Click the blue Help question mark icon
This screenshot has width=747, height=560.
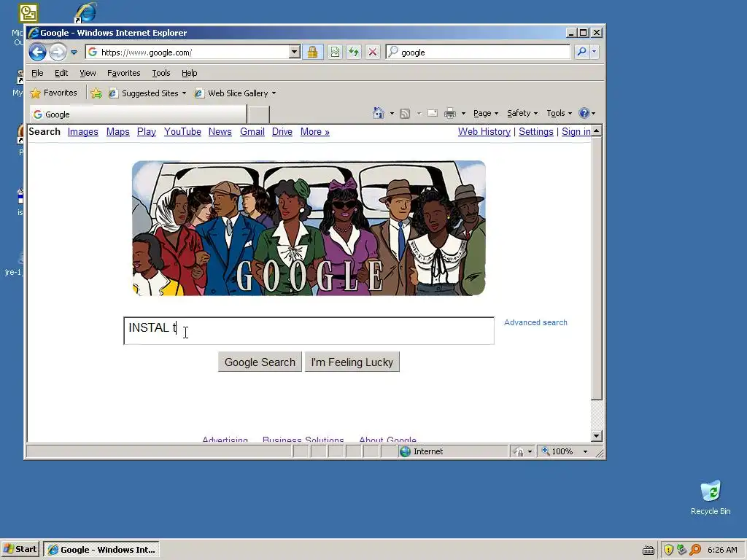pos(584,113)
